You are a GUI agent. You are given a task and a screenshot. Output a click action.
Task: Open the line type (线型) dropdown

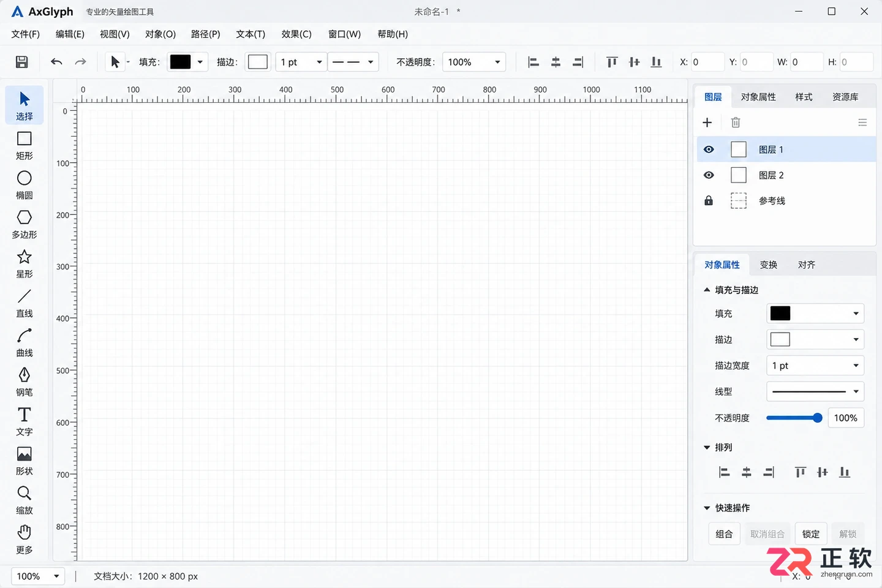815,391
